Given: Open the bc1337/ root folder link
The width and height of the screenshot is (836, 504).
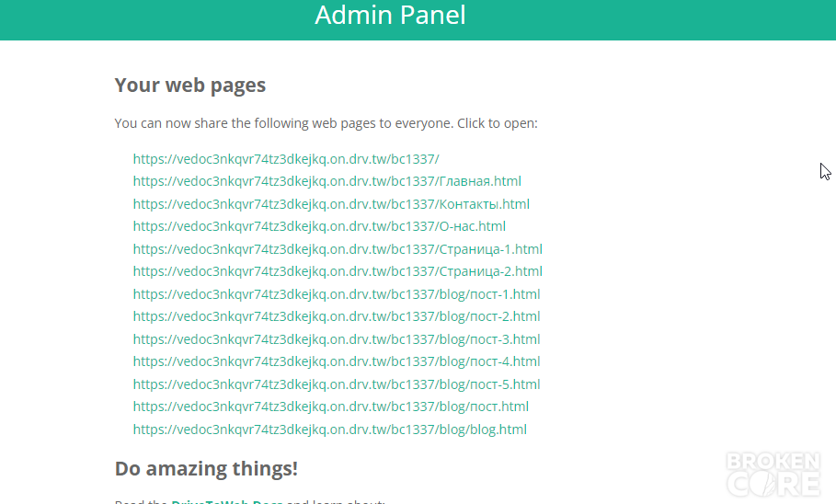Looking at the screenshot, I should [x=286, y=159].
